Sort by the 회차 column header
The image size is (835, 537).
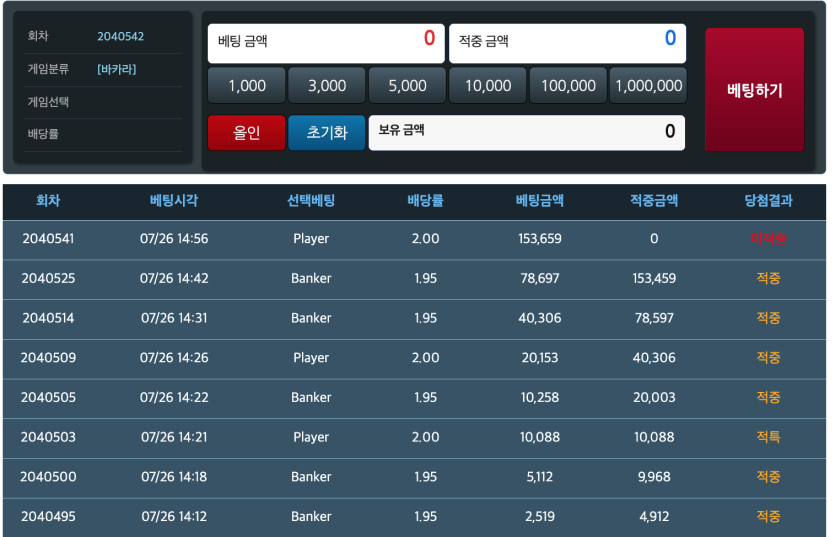pyautogui.click(x=48, y=201)
